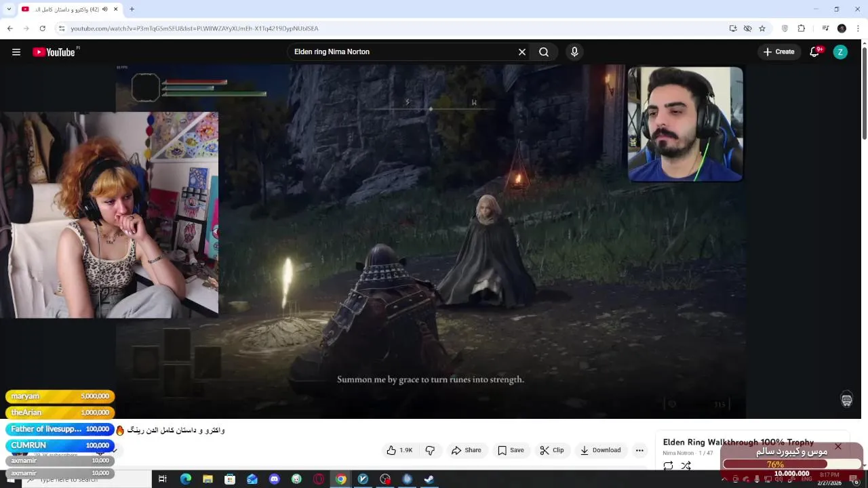Screen dimensions: 868x488
Task: Open Chrome profile avatar
Action: point(842,28)
